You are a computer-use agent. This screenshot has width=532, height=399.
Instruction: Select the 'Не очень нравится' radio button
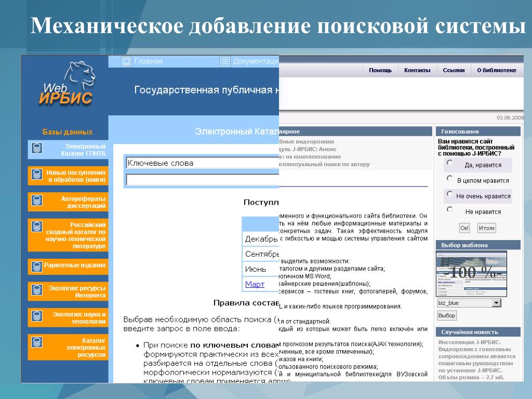[449, 194]
